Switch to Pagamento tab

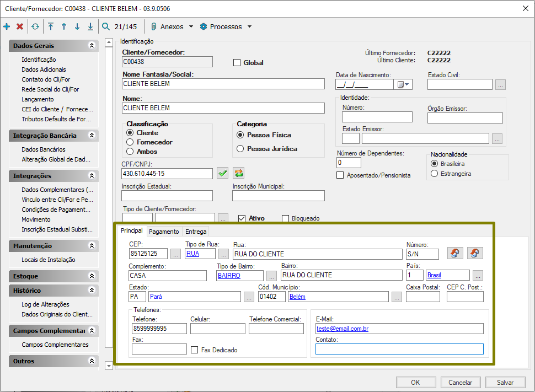164,232
